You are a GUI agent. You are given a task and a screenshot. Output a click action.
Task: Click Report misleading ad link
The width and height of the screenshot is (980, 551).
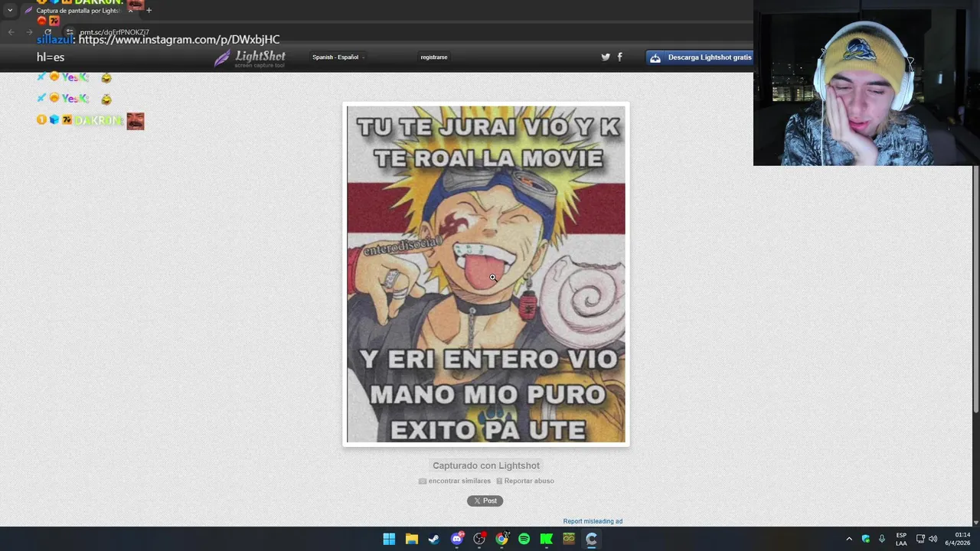click(593, 521)
